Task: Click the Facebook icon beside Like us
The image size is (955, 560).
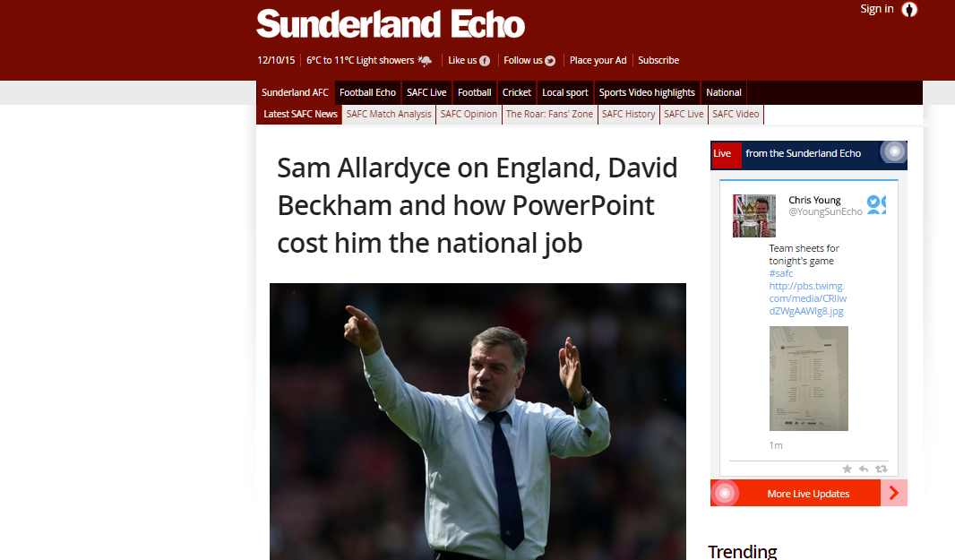Action: (485, 61)
